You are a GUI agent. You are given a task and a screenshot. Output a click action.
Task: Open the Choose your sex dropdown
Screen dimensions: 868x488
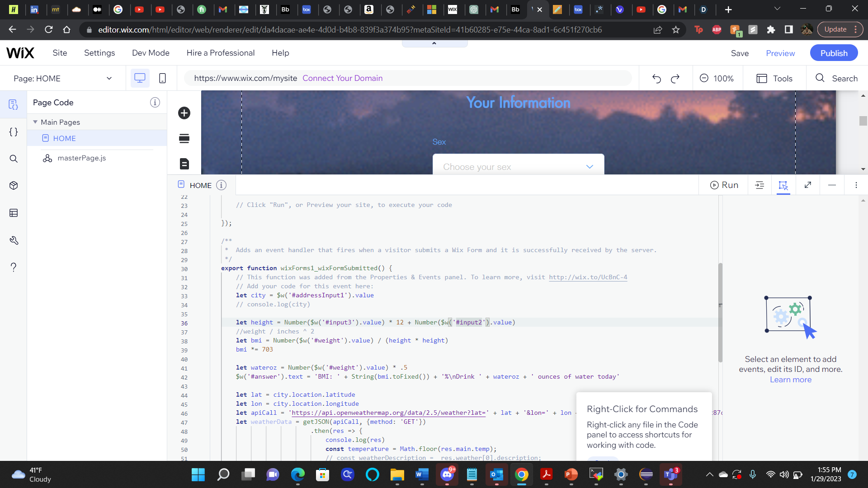(518, 167)
